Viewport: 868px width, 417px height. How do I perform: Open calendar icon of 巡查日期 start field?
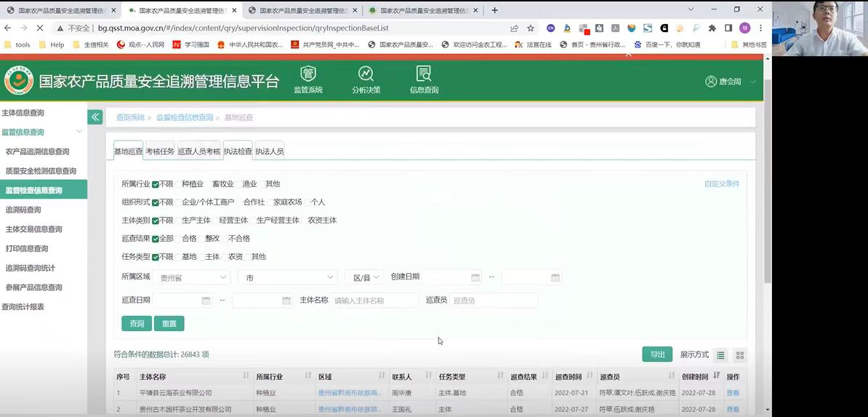206,301
